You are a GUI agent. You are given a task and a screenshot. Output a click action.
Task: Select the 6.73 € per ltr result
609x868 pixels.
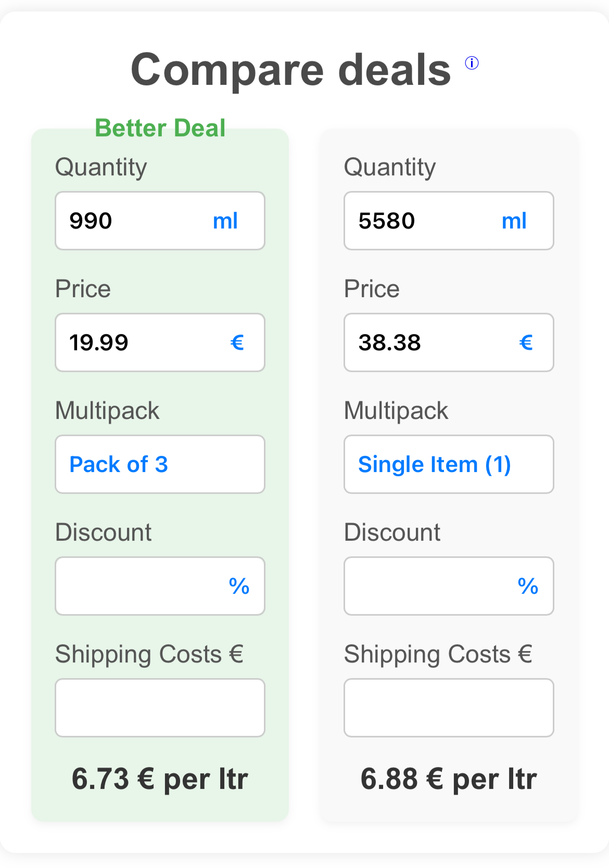(x=160, y=779)
